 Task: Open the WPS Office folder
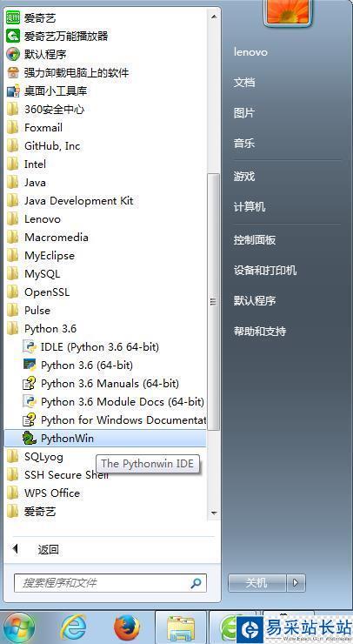43,493
